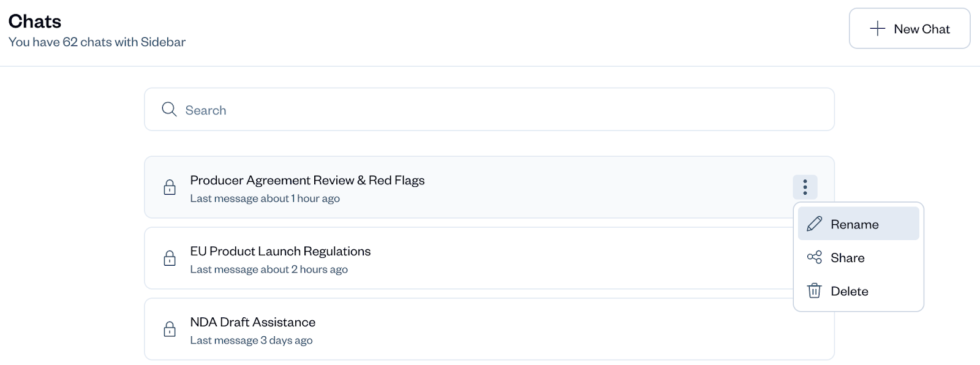Click the Chats page heading
This screenshot has width=980, height=365.
click(x=35, y=21)
